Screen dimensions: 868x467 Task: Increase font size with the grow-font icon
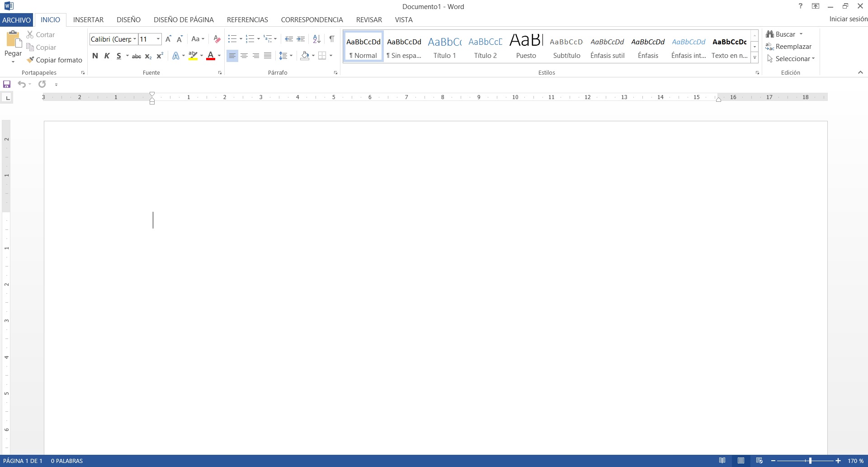168,39
